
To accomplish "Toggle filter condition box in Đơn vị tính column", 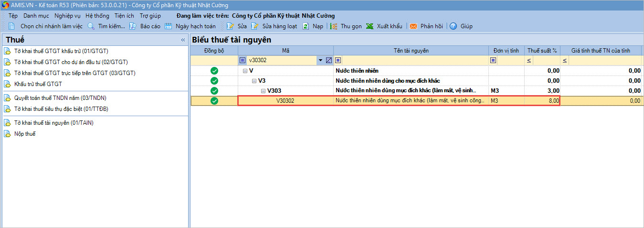I will point(493,60).
